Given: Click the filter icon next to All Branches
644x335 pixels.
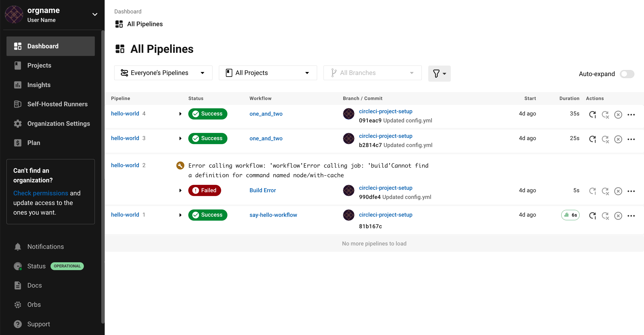Looking at the screenshot, I should click(x=439, y=73).
